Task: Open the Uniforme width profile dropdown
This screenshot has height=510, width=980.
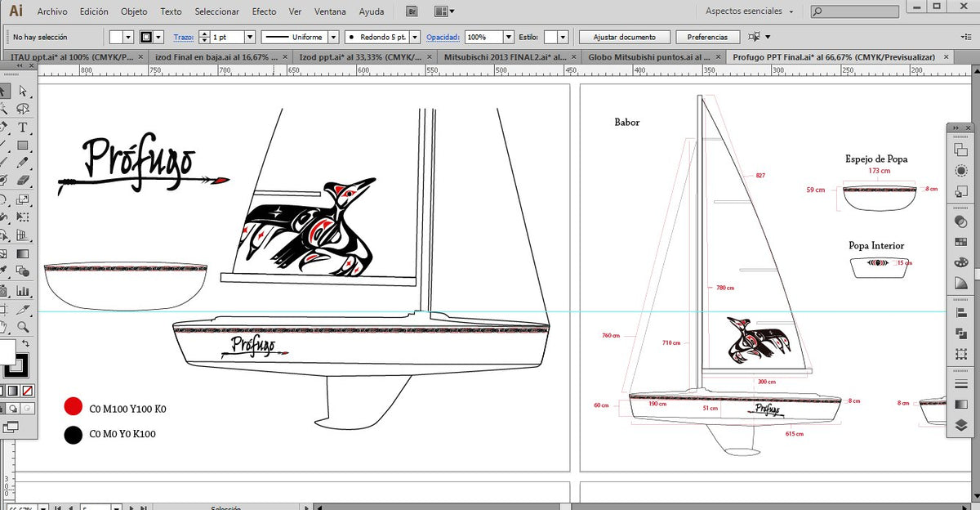Action: [x=333, y=37]
